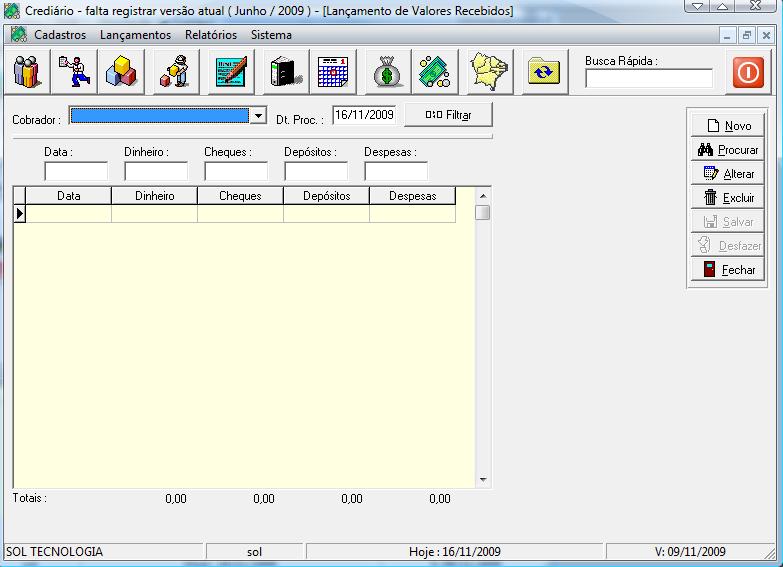This screenshot has width=783, height=567.
Task: Open the notepad with pencil icon
Action: 231,72
